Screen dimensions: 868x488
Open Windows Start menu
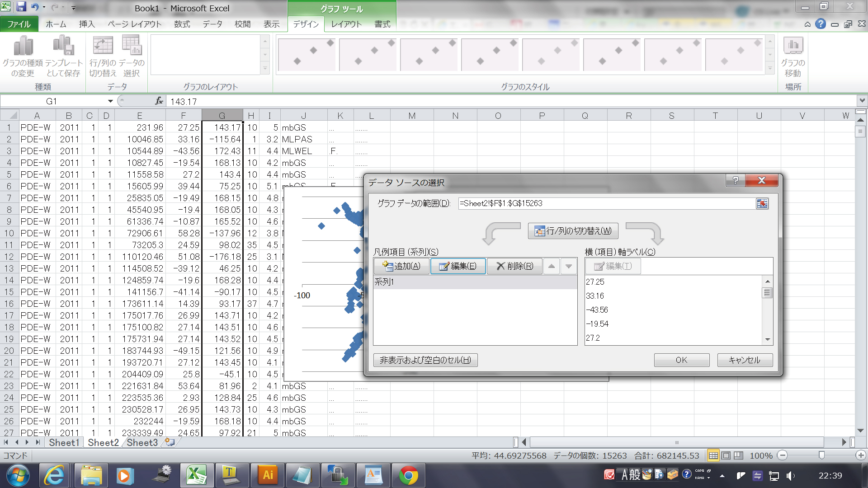click(x=18, y=475)
